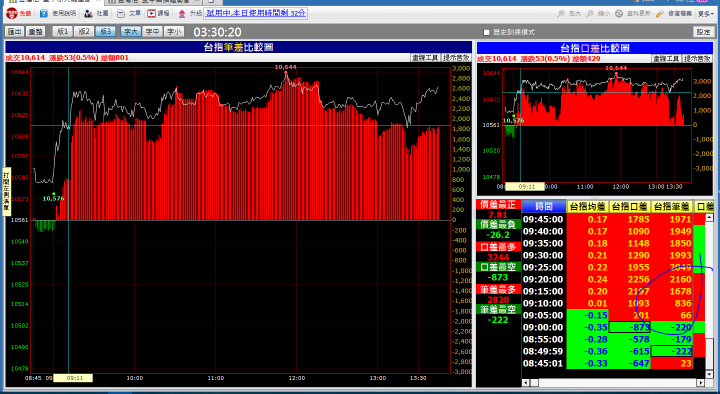Screen dimensions: 720x394
Task: Click the 升級 upgrade icon
Action: coord(182,13)
